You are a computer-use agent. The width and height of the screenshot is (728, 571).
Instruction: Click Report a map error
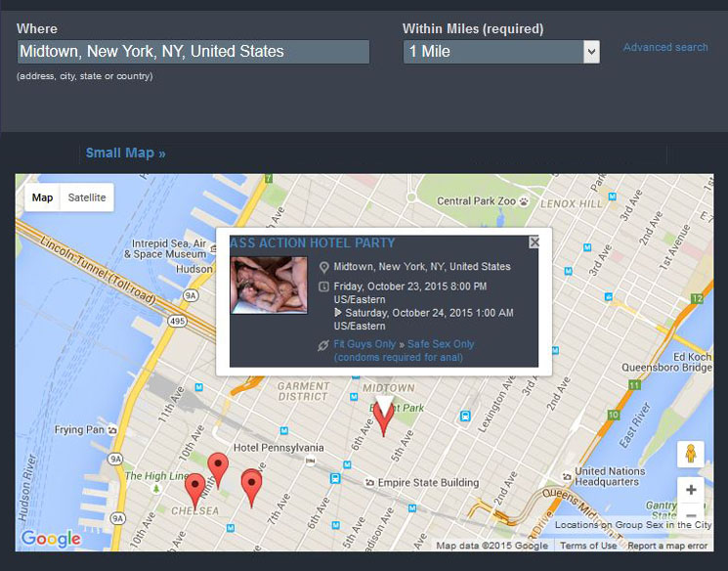(x=667, y=546)
